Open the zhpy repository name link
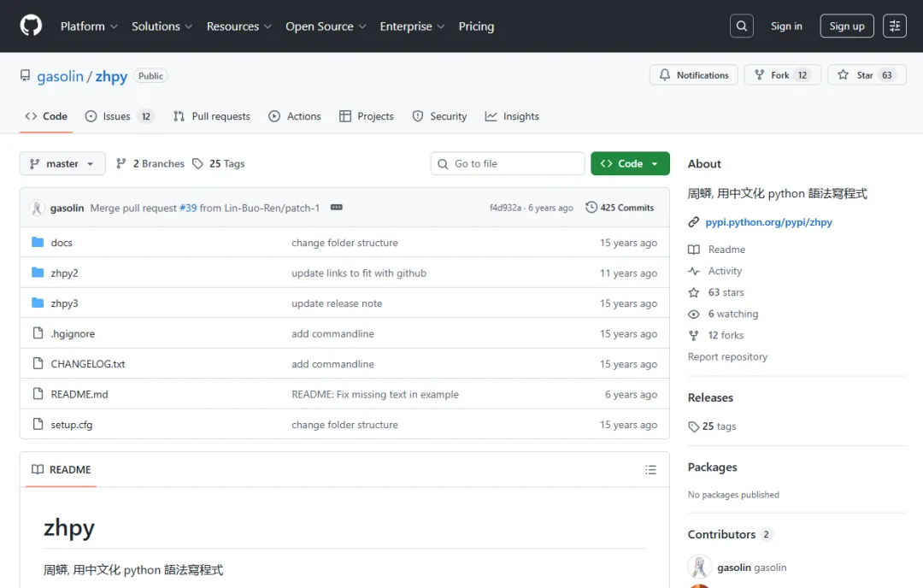 [x=111, y=77]
